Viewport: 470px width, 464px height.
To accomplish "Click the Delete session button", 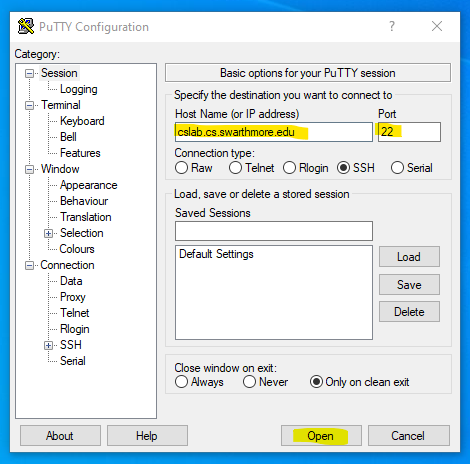I will [x=409, y=312].
